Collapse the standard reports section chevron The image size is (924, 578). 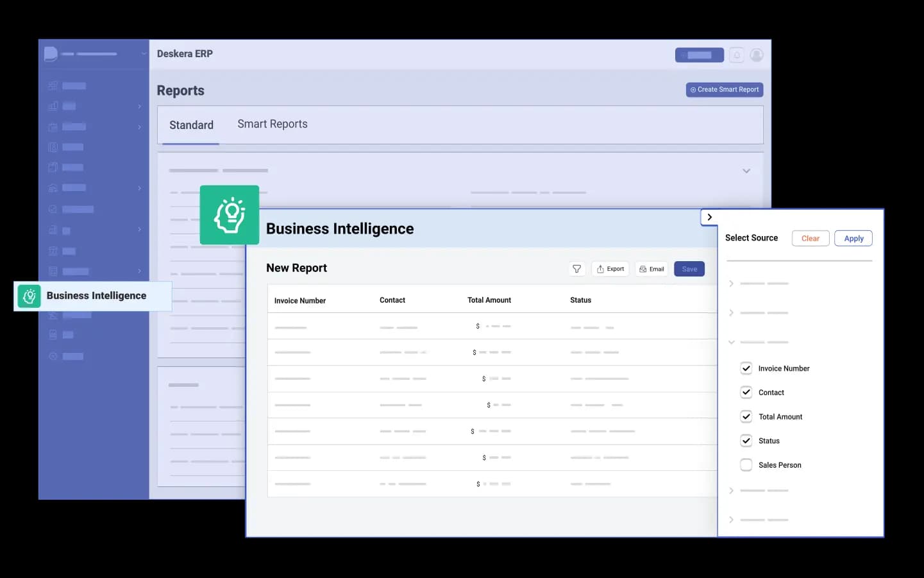pos(746,171)
